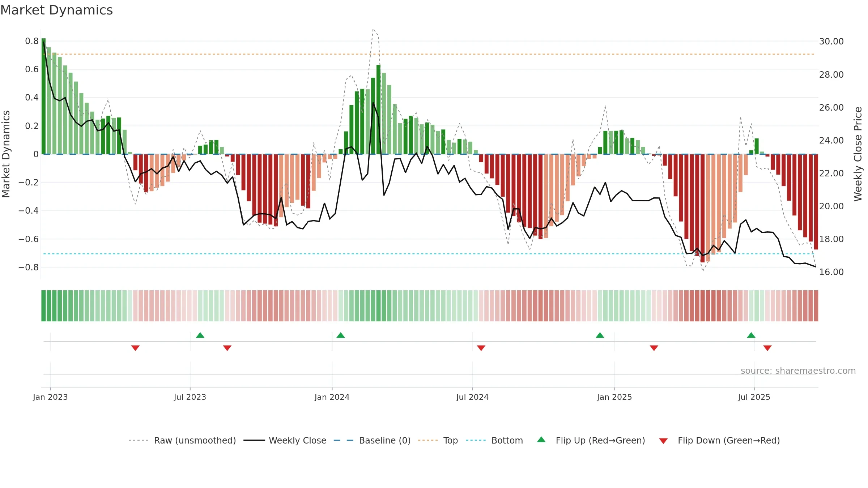Click the 16.00 price tick on the right axis
The image size is (868, 488).
pos(831,272)
